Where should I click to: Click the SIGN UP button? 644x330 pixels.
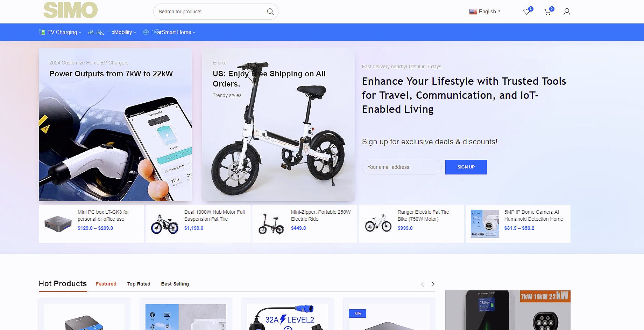coord(466,167)
